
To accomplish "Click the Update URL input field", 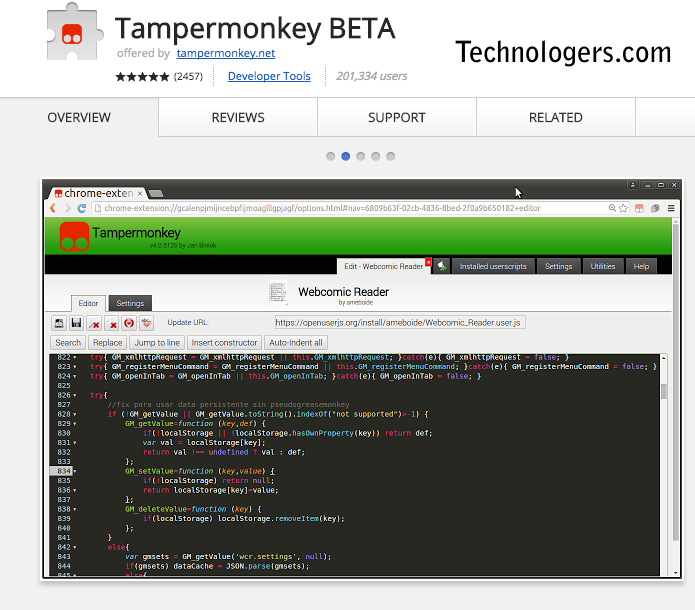I will [400, 323].
